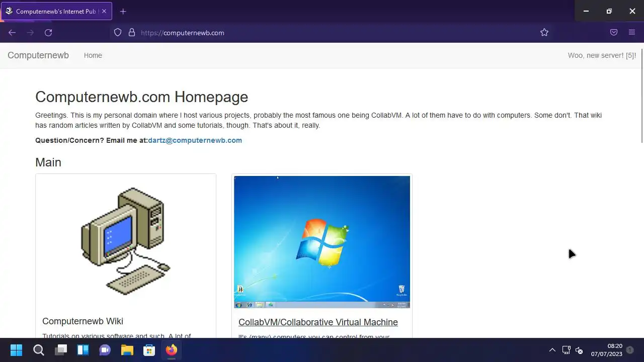Open the notification count badge
The image size is (644, 362).
pyautogui.click(x=630, y=350)
